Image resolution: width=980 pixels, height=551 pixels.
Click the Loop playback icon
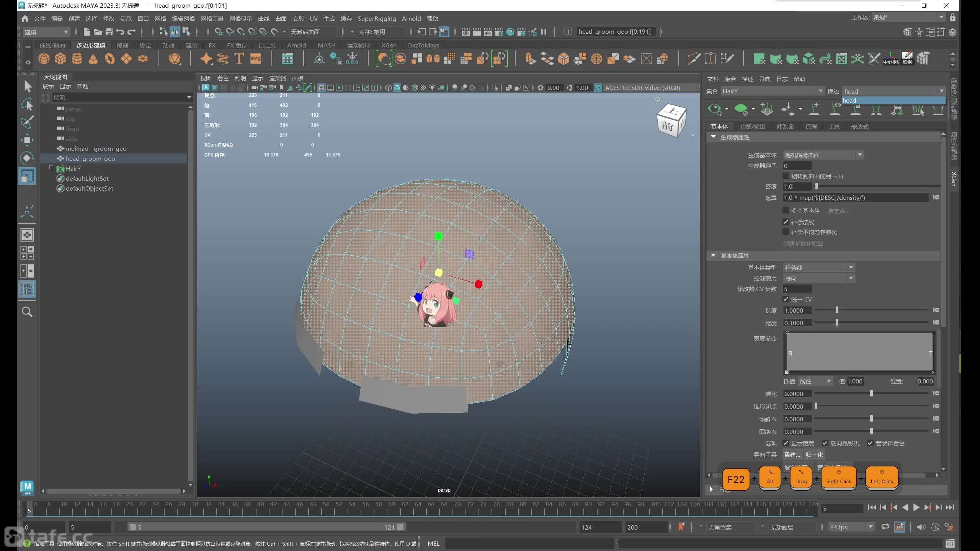[x=885, y=527]
